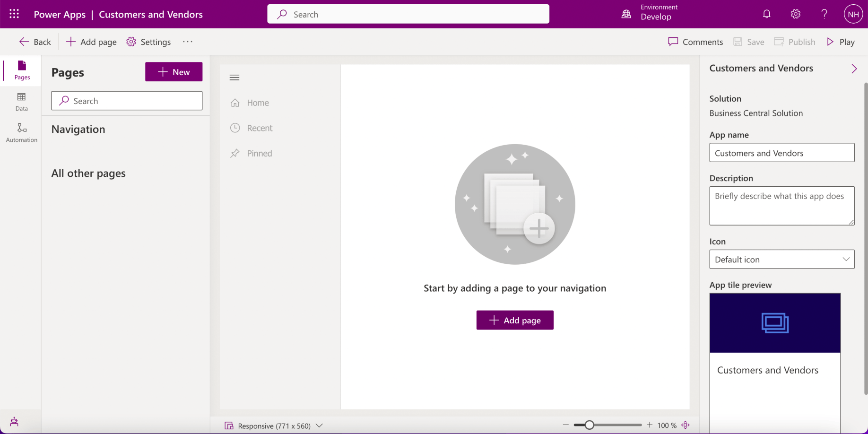
Task: Click the Business Central Solution text
Action: pos(756,113)
